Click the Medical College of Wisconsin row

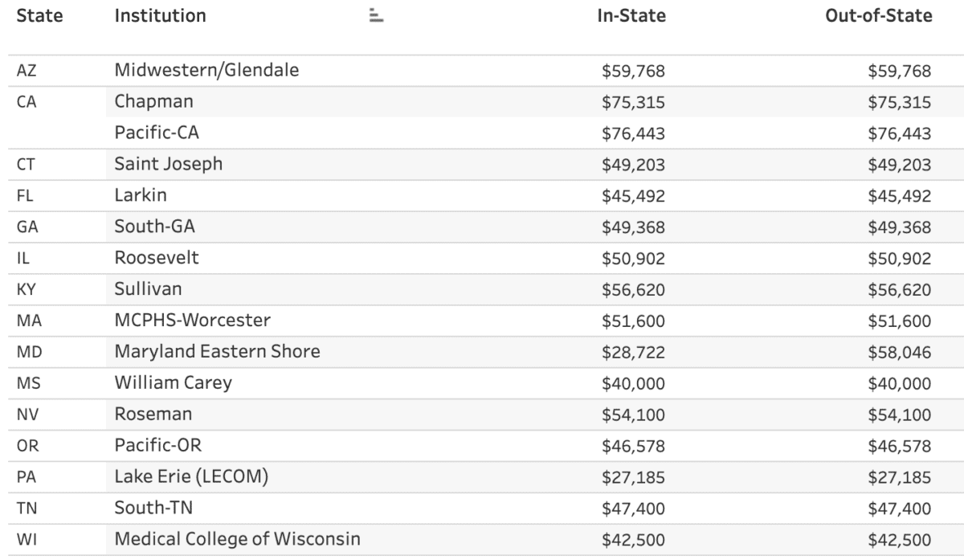pos(237,540)
